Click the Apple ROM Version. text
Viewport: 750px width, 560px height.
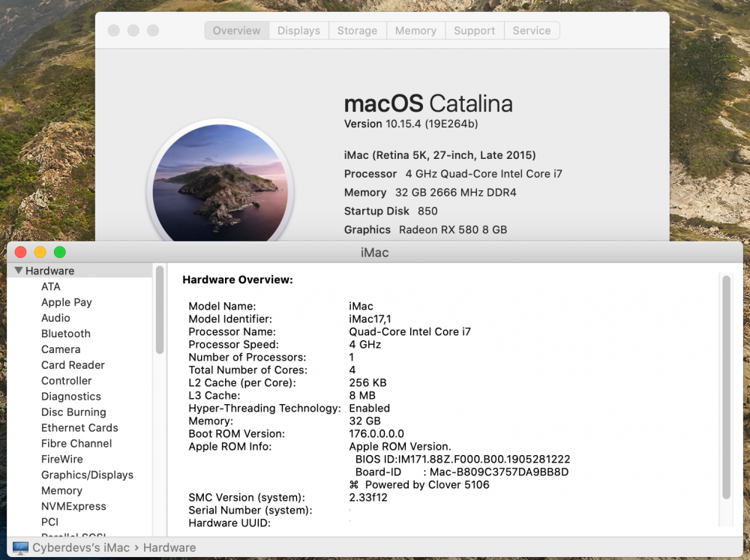[400, 447]
